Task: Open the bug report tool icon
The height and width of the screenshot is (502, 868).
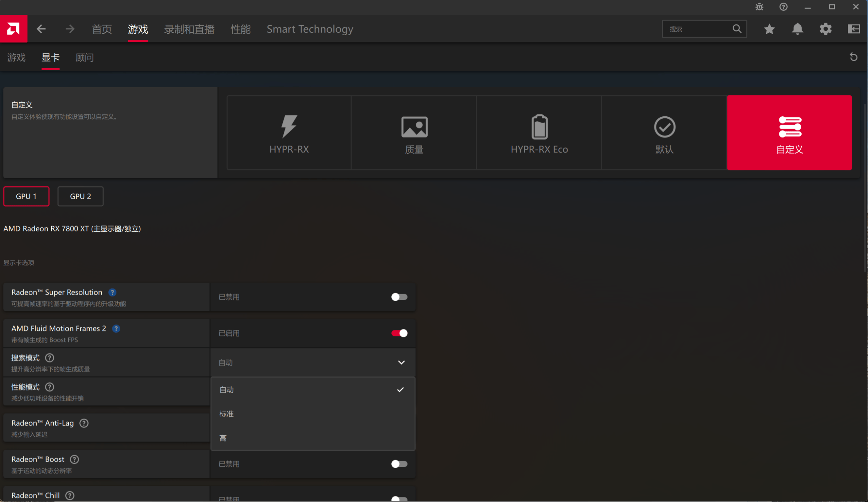Action: point(760,7)
